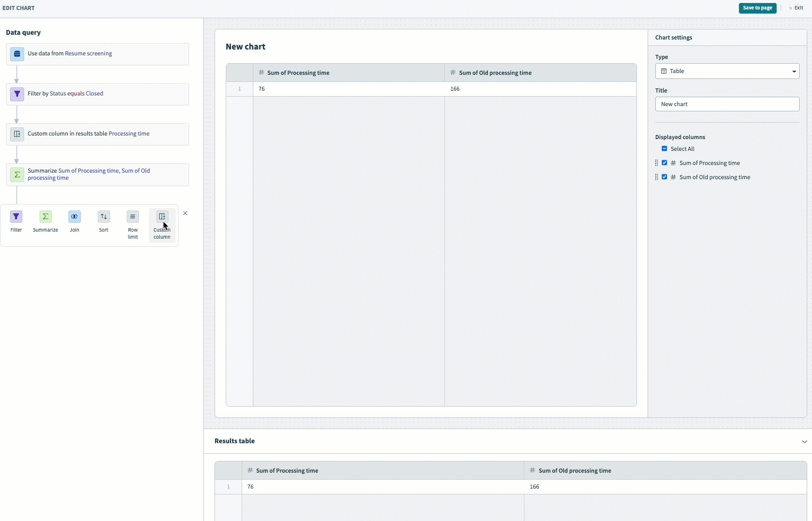Open the Summarize query step
The width and height of the screenshot is (812, 521).
click(98, 174)
